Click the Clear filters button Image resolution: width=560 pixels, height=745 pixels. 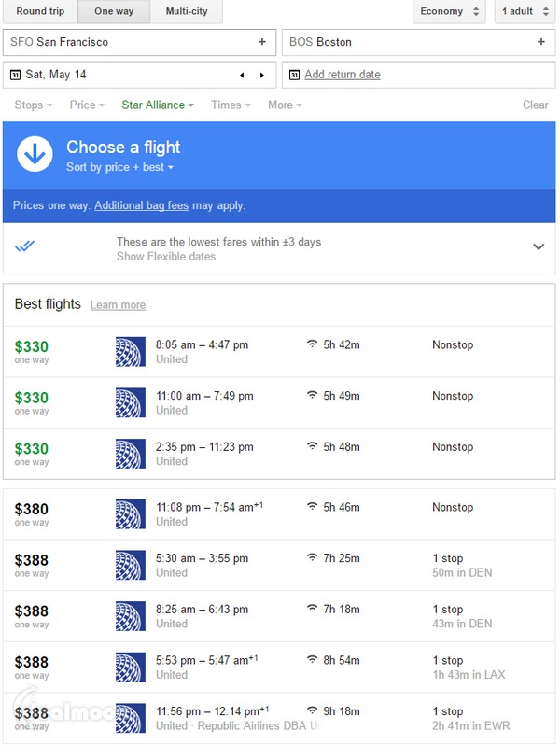[x=535, y=105]
